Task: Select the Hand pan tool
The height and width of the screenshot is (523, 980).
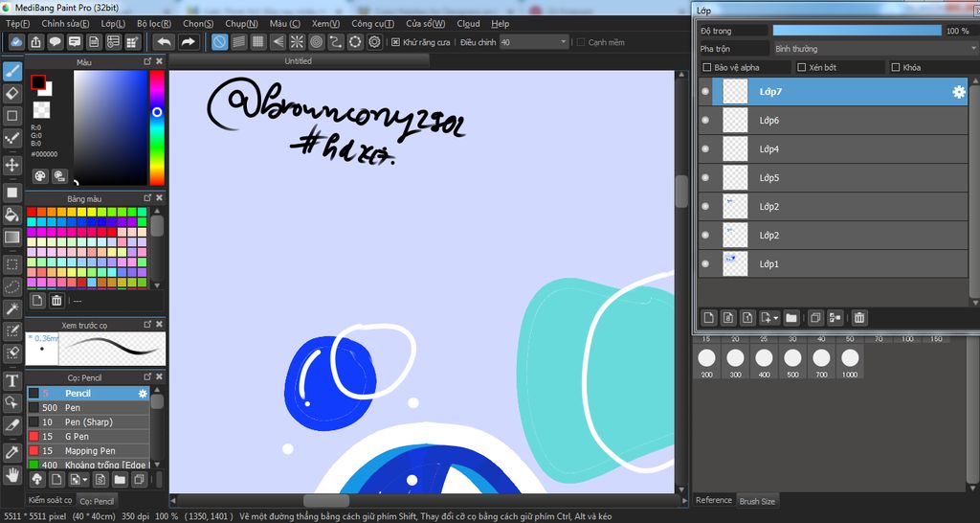Action: tap(11, 474)
